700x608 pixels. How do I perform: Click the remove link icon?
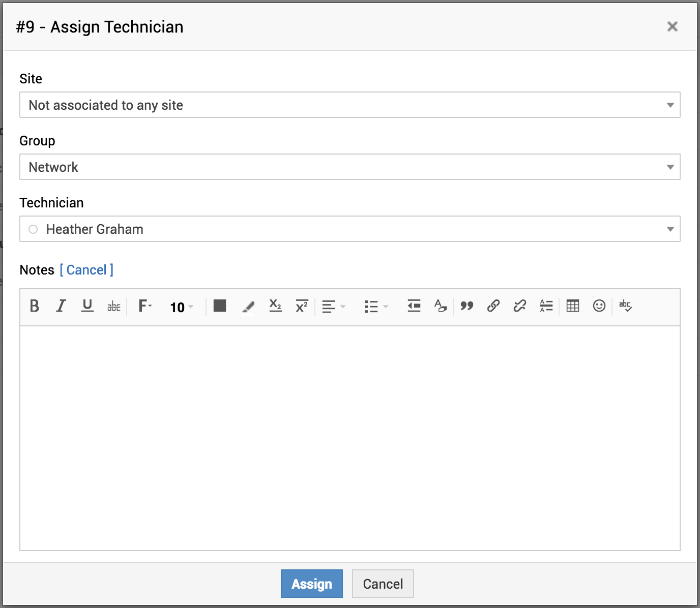click(x=519, y=306)
